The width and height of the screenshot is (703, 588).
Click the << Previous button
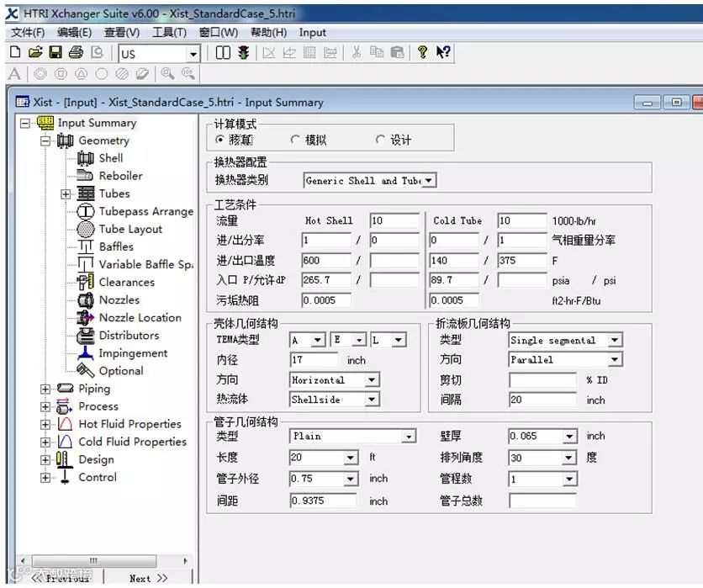[61, 579]
